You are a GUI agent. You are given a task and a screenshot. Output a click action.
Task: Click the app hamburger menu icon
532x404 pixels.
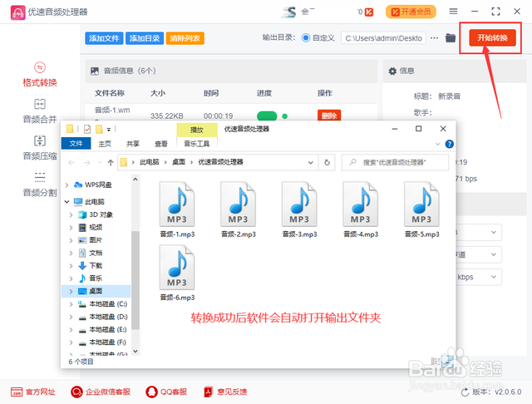coord(453,12)
